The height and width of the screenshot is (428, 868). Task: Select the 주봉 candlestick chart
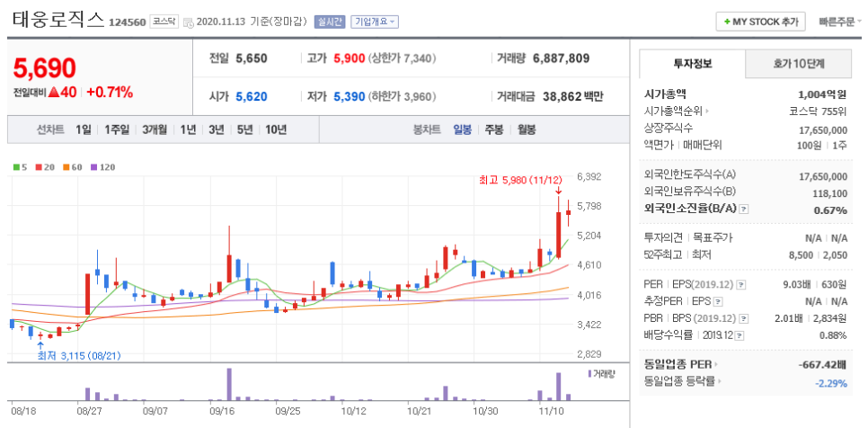pos(494,130)
